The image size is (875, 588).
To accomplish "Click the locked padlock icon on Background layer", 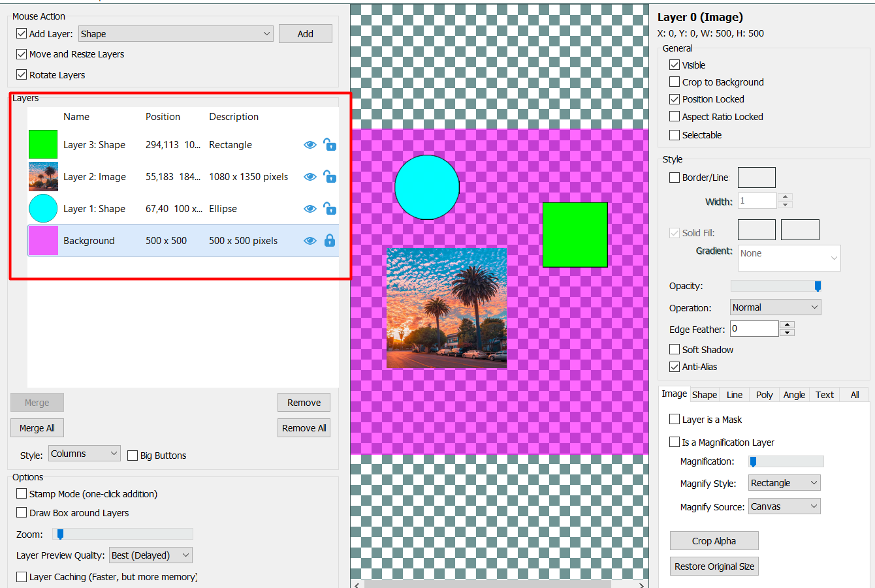I will click(x=330, y=240).
